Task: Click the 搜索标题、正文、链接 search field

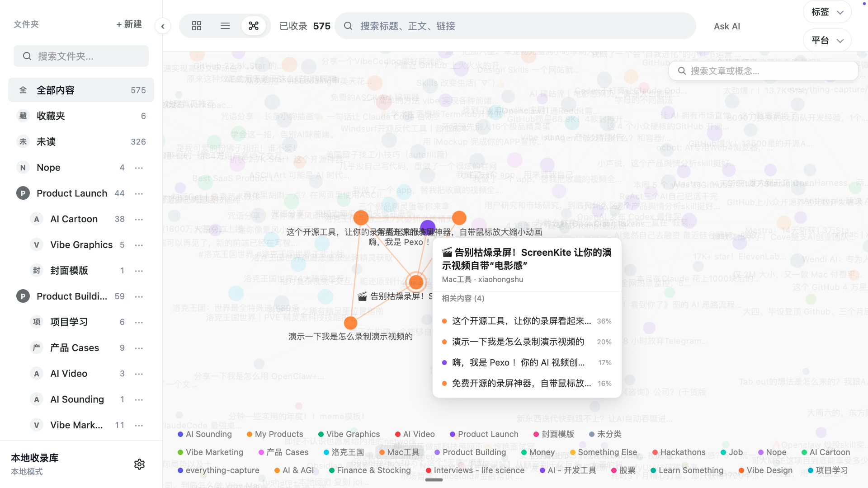Action: click(515, 26)
